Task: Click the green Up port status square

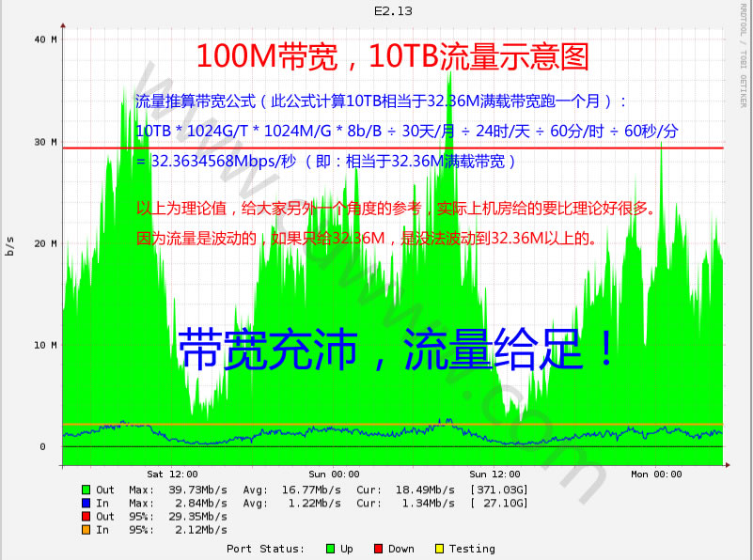Action: [x=330, y=549]
